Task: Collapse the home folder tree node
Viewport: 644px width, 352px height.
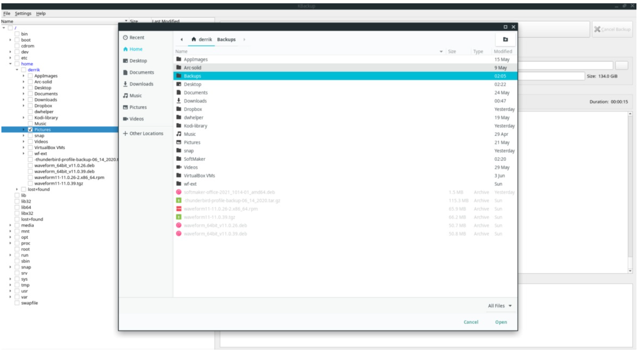Action: [10, 64]
